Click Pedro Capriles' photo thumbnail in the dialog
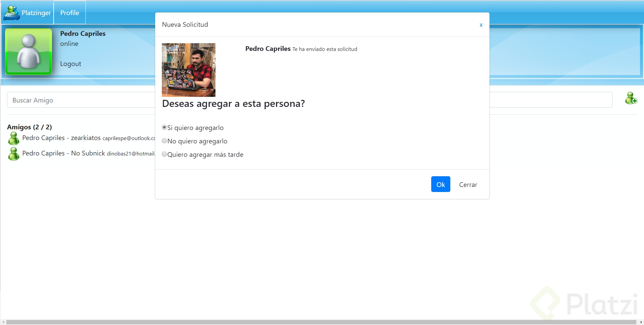 tap(188, 70)
